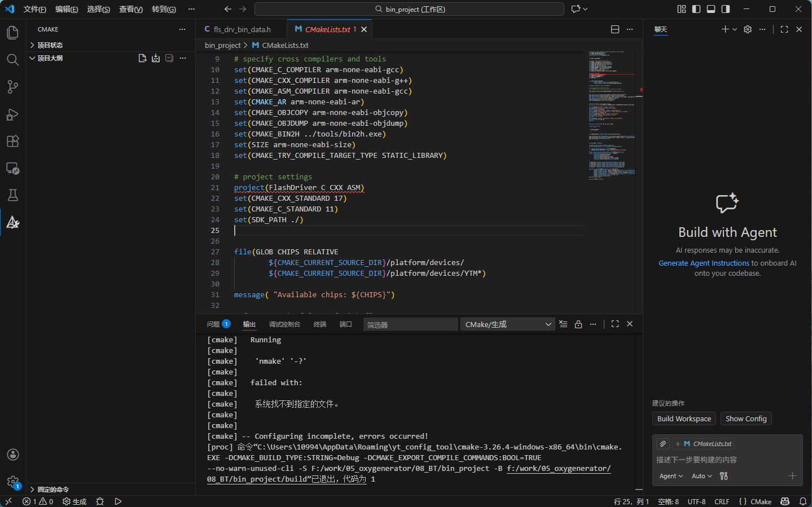Click the output filter input field

(410, 325)
